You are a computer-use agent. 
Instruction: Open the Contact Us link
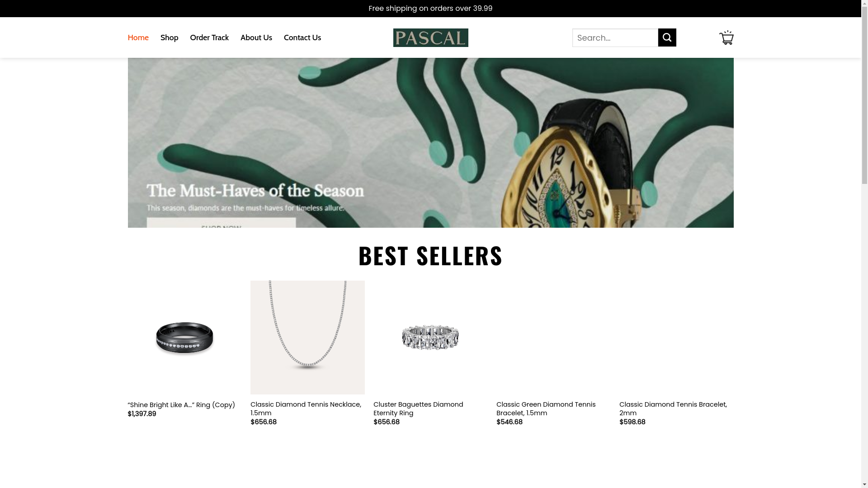click(302, 38)
